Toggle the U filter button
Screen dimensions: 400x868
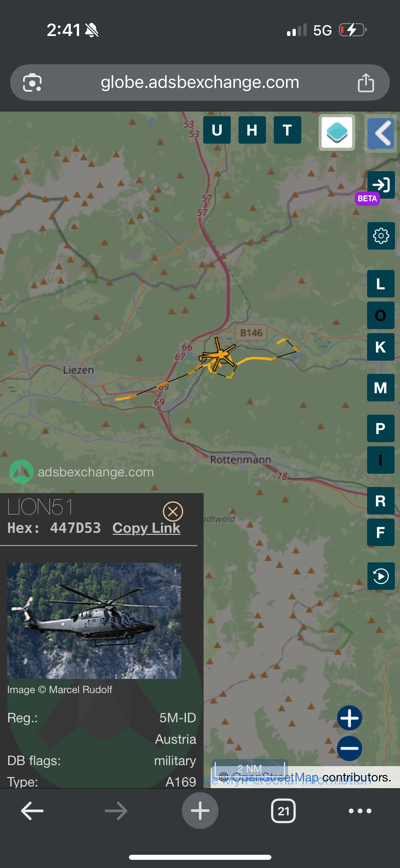tap(217, 130)
